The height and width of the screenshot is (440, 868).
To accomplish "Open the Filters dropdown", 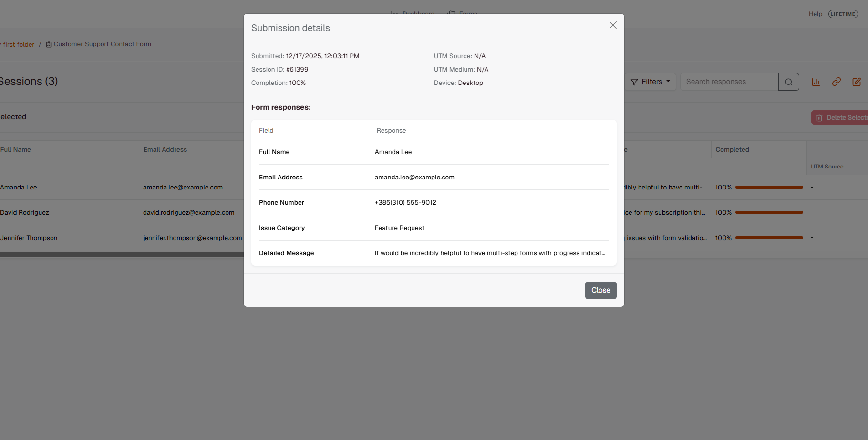I will coord(651,82).
